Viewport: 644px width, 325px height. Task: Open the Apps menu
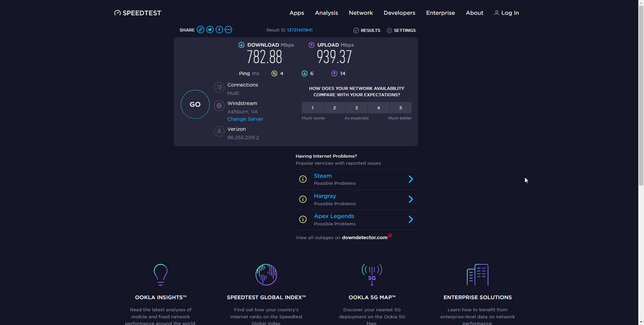(x=297, y=13)
